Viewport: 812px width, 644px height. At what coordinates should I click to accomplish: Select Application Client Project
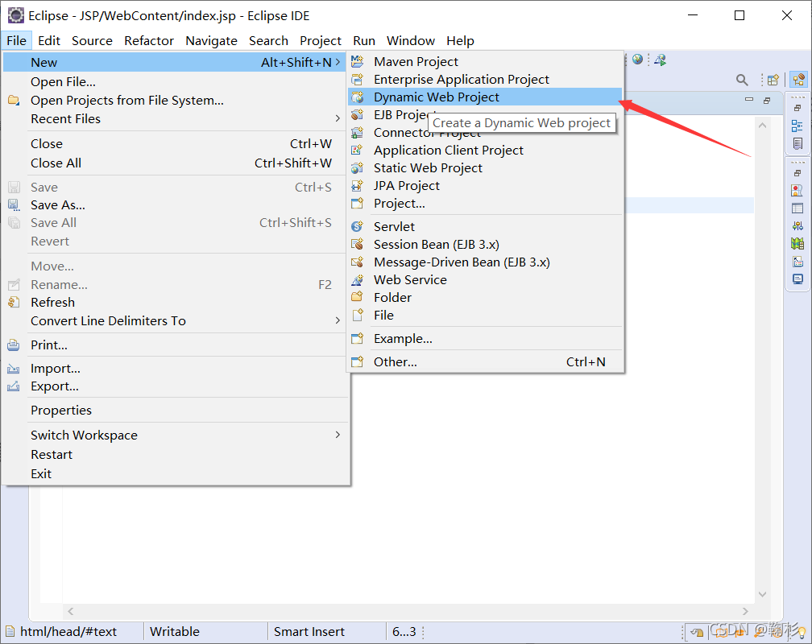485,150
